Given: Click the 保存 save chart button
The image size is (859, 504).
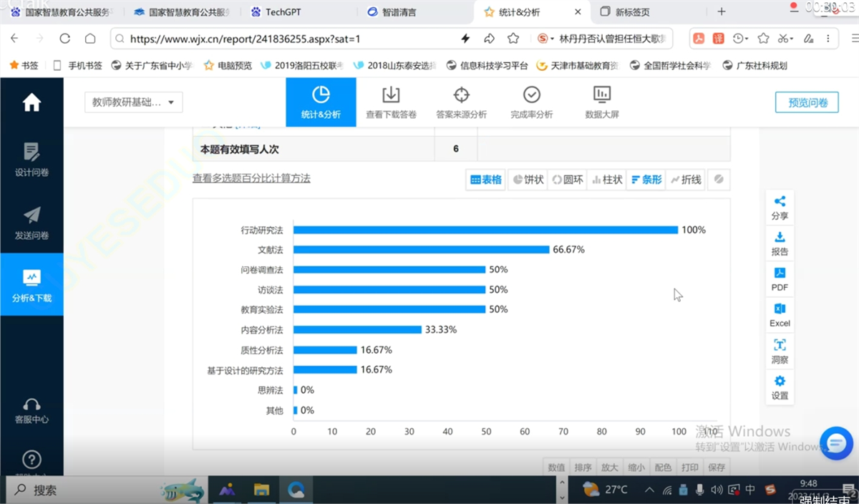Looking at the screenshot, I should click(x=716, y=467).
